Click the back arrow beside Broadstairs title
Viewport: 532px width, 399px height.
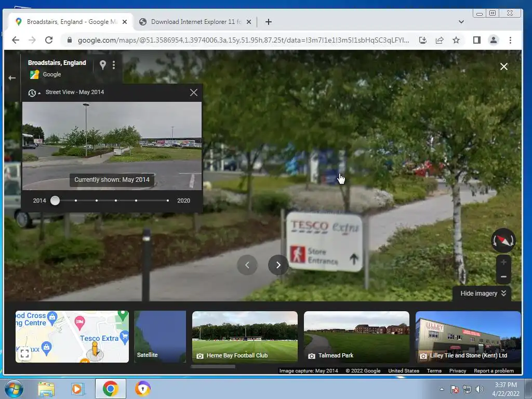(12, 78)
